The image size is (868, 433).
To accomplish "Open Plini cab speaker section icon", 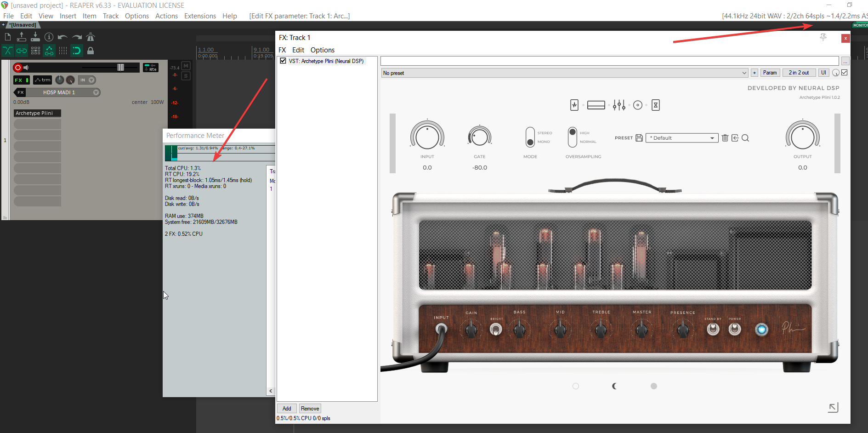I will coord(638,105).
